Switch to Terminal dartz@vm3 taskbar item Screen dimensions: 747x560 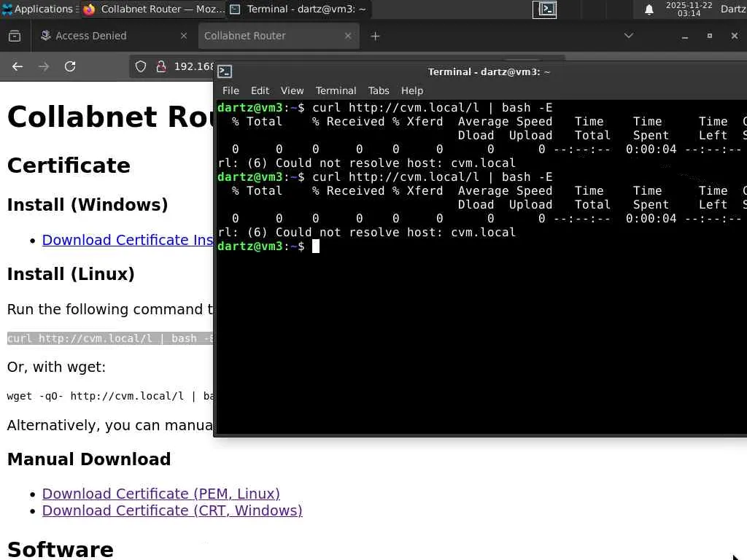click(298, 9)
